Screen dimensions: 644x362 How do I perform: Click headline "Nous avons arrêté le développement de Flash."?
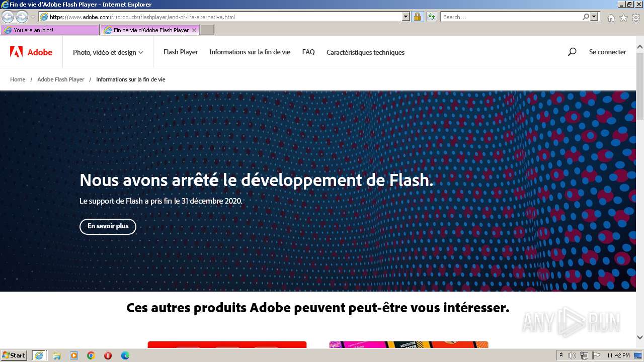pyautogui.click(x=256, y=180)
